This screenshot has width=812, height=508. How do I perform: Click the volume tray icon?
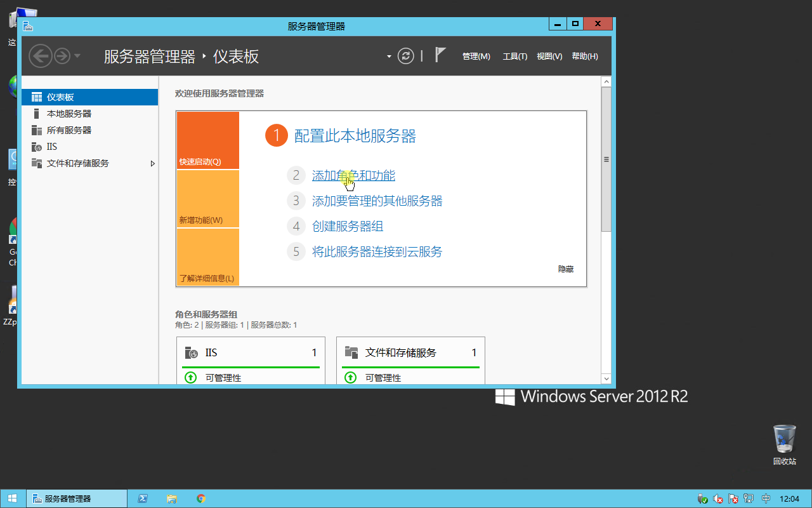tap(718, 498)
